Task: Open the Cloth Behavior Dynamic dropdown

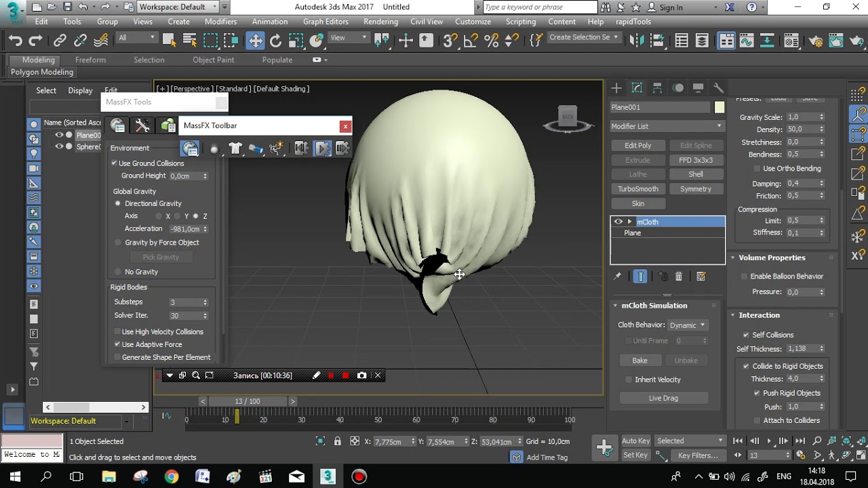Action: point(688,325)
